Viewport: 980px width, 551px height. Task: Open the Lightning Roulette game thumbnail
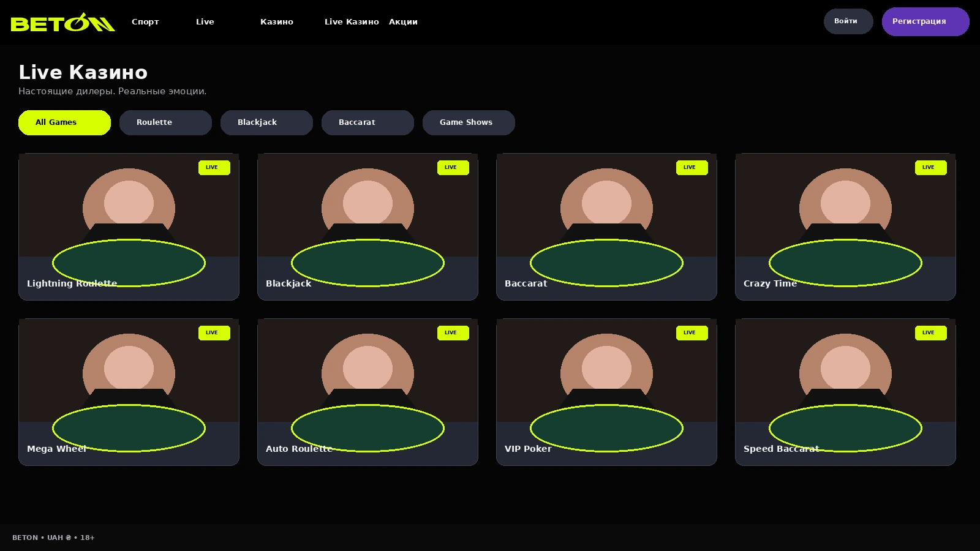point(129,227)
